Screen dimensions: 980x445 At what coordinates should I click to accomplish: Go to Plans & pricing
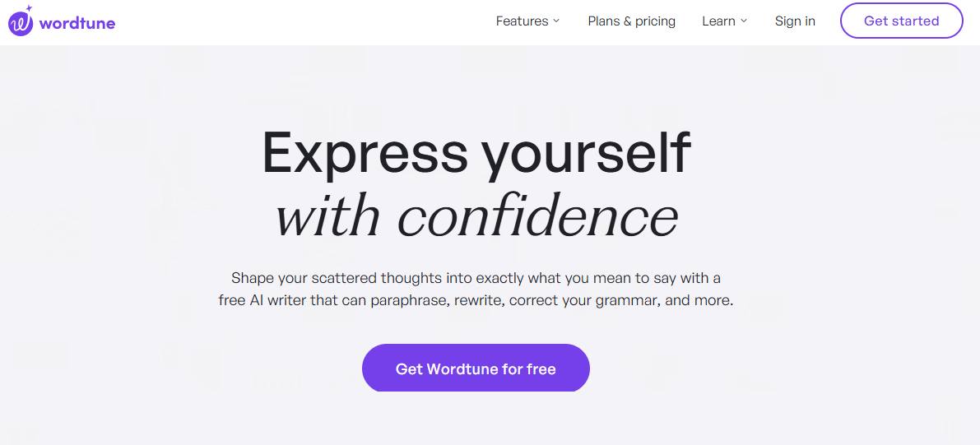tap(631, 21)
